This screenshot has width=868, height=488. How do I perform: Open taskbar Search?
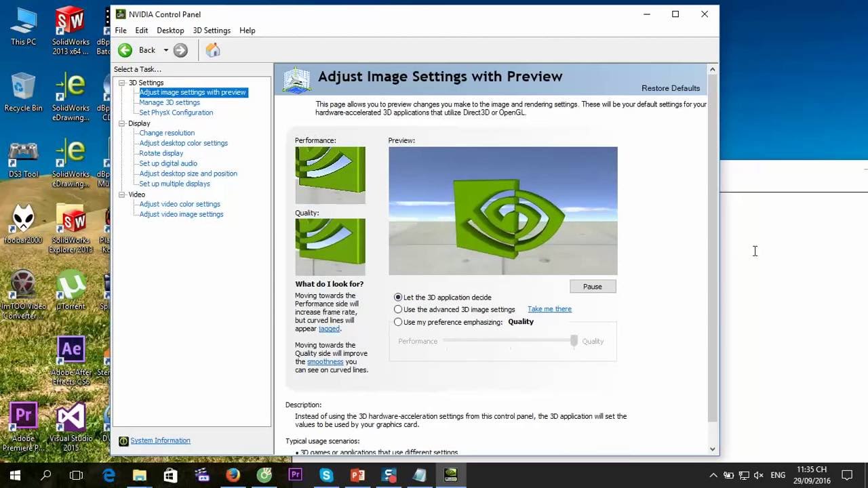click(x=46, y=475)
